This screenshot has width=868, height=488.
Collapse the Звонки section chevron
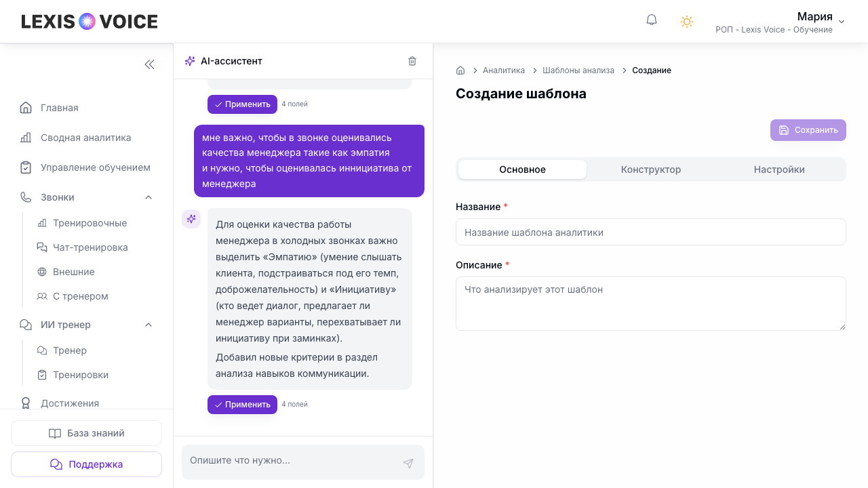[149, 197]
